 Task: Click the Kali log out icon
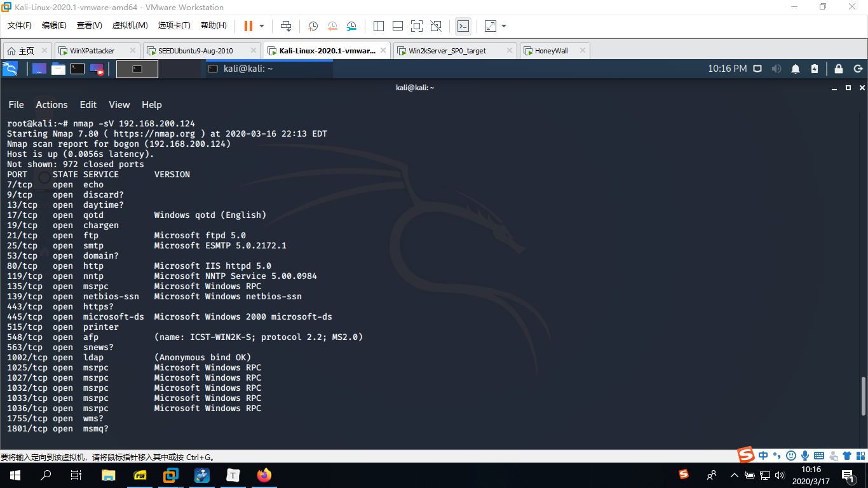[858, 69]
